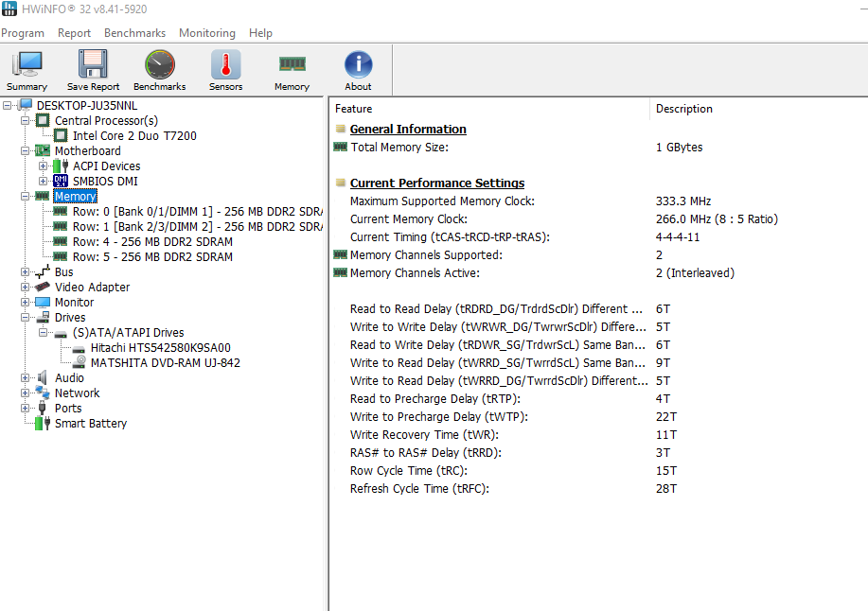The height and width of the screenshot is (611, 868).
Task: Click the Description column header
Action: 682,108
